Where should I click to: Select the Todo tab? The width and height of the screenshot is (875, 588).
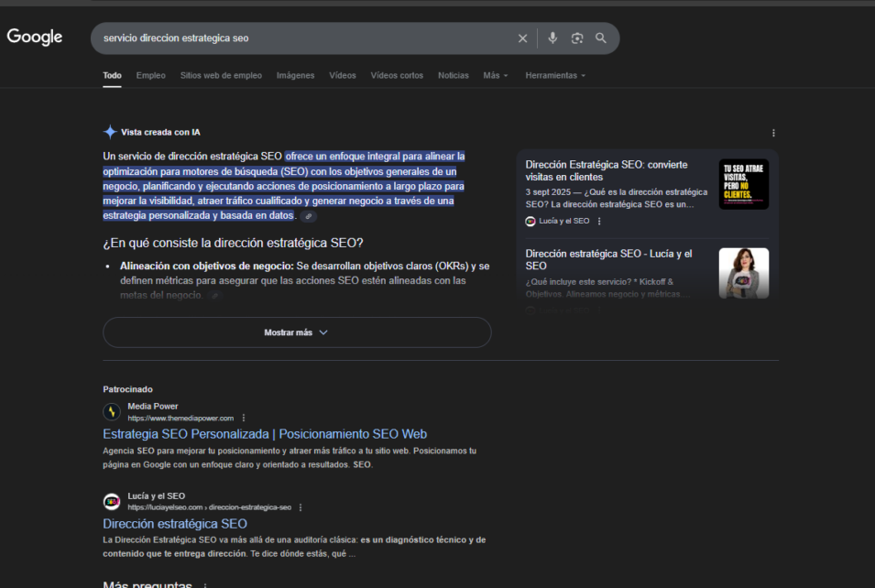[112, 75]
